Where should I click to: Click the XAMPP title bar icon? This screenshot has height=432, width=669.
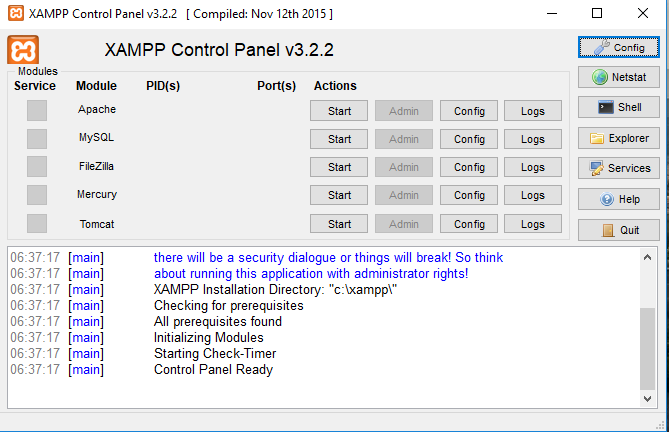click(x=16, y=13)
